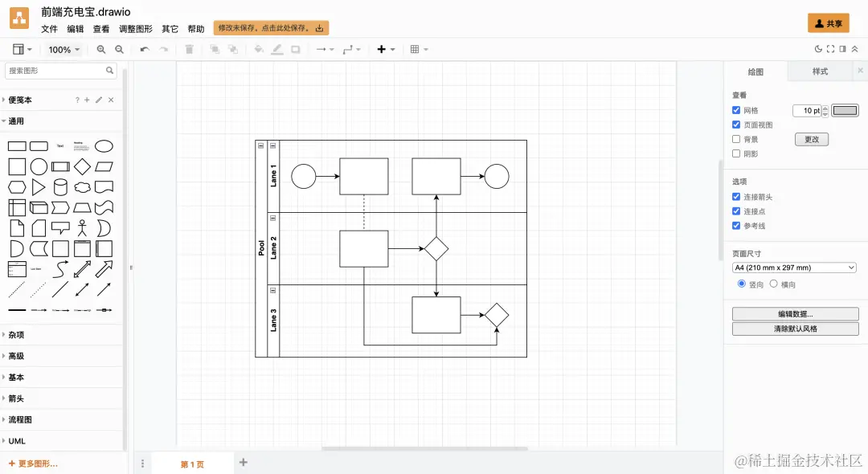The image size is (868, 474).
Task: Open the insert plus dropdown
Action: (386, 49)
